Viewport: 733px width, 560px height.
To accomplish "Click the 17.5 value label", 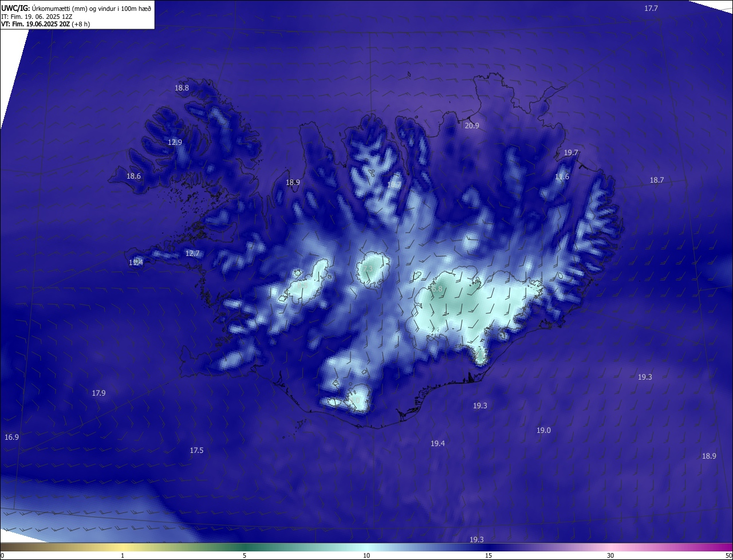I will coord(196,451).
